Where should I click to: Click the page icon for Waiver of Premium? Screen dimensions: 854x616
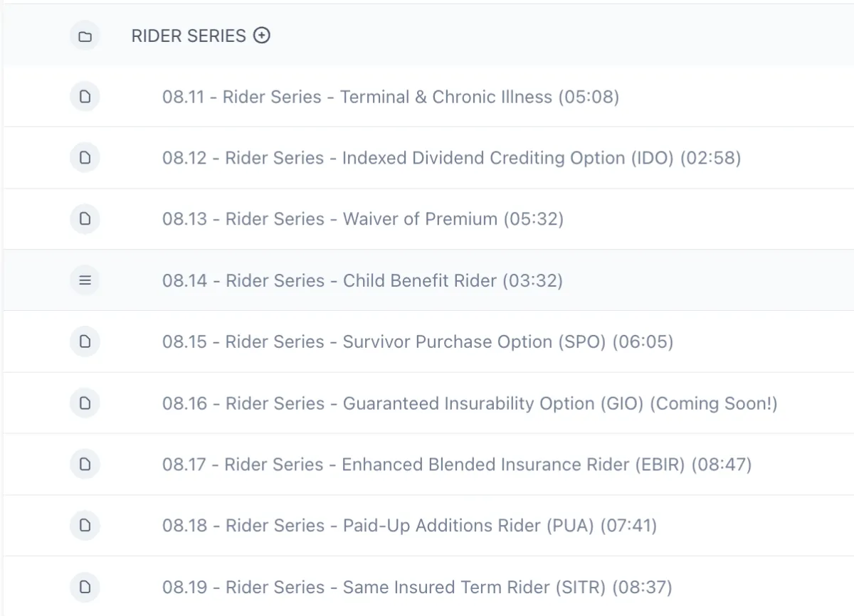pyautogui.click(x=85, y=219)
